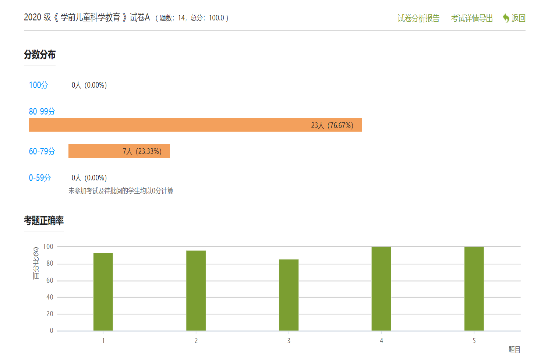Select the 60-79分 score range link
Viewport: 534px width, 363px height.
coord(42,151)
